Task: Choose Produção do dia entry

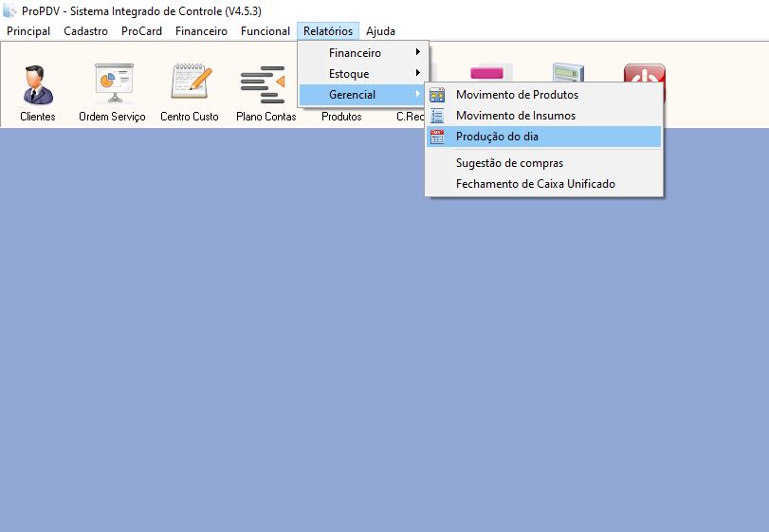Action: [x=544, y=137]
